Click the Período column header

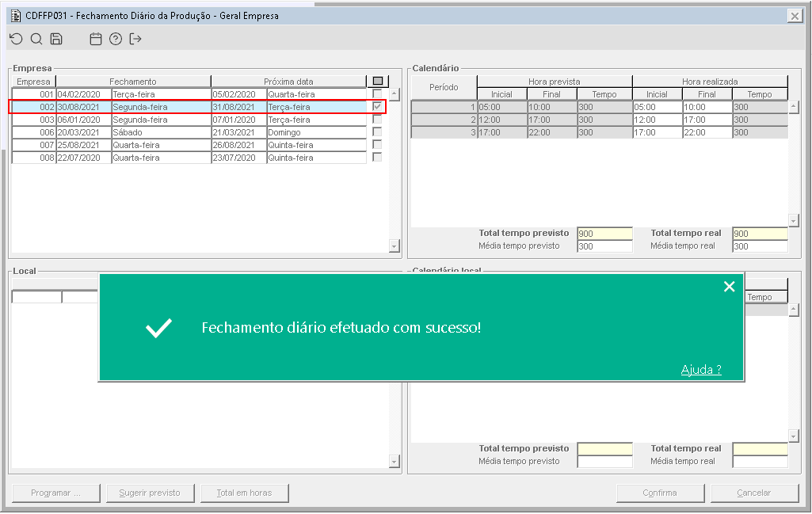444,87
